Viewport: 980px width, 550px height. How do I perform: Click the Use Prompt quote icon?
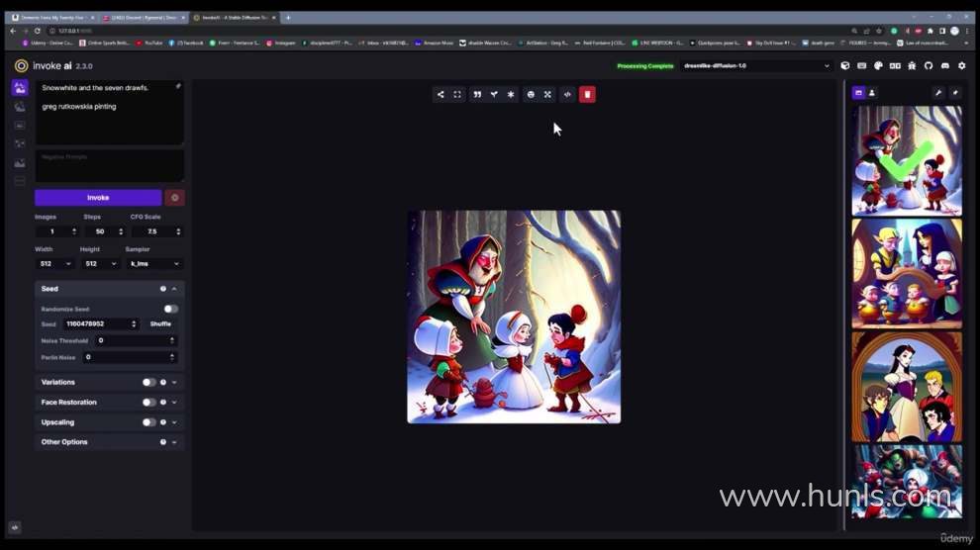click(x=477, y=94)
